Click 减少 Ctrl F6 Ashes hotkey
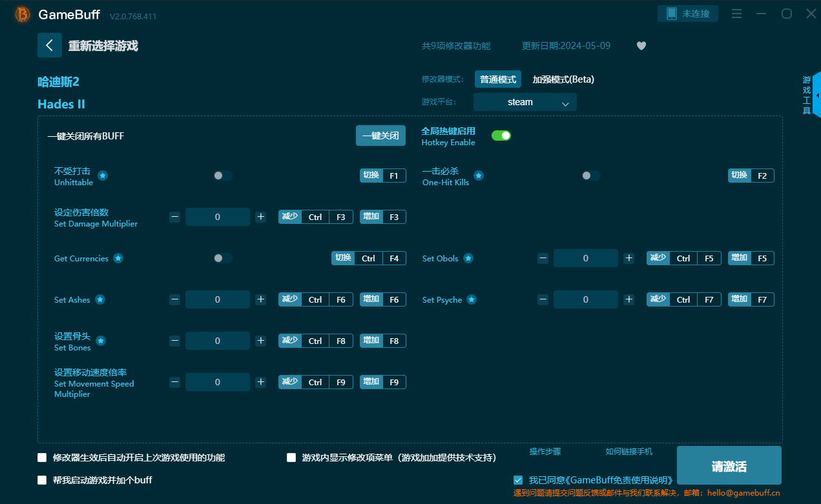 [x=316, y=299]
